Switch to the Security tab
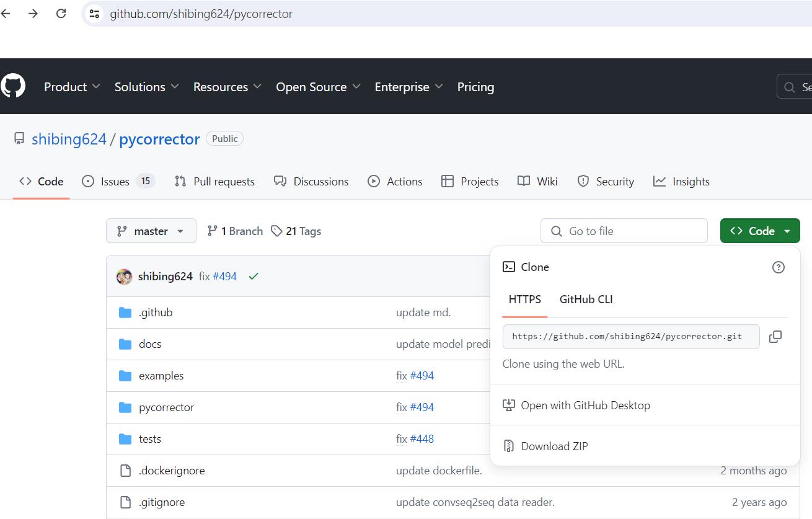 click(606, 181)
